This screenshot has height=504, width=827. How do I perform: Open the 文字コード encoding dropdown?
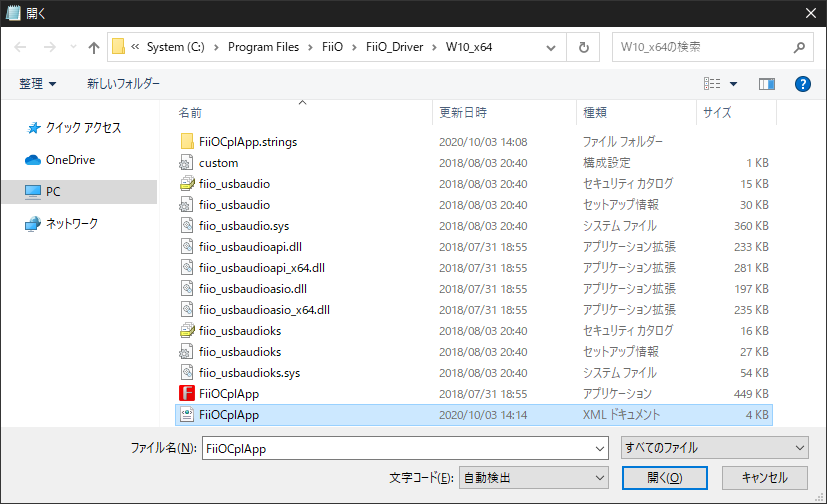(534, 478)
